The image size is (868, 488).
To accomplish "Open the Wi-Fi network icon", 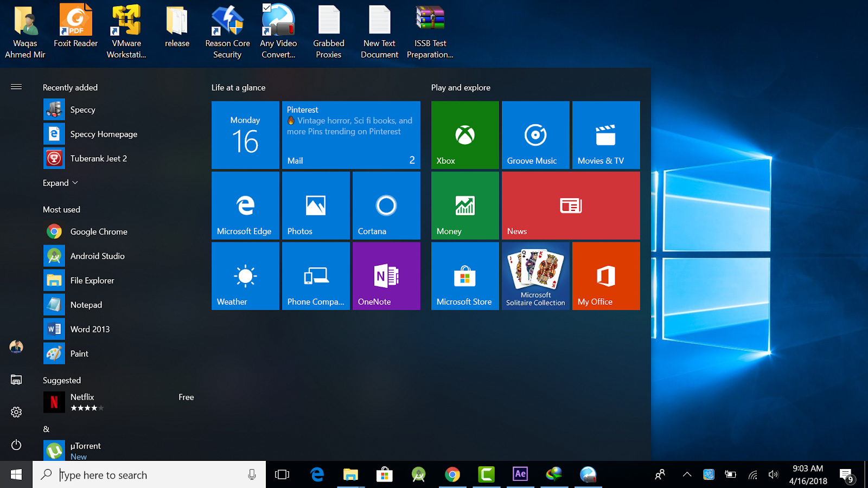I will click(x=752, y=475).
